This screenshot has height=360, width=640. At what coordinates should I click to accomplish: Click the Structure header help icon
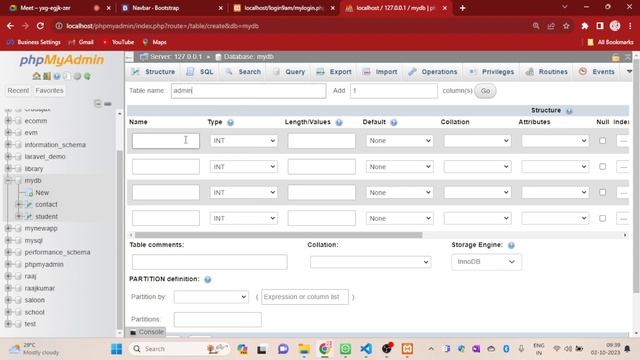pyautogui.click(x=569, y=111)
